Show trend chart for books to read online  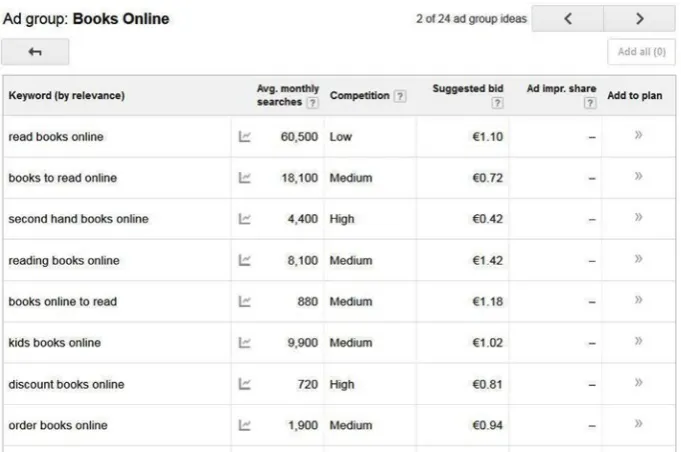point(245,178)
